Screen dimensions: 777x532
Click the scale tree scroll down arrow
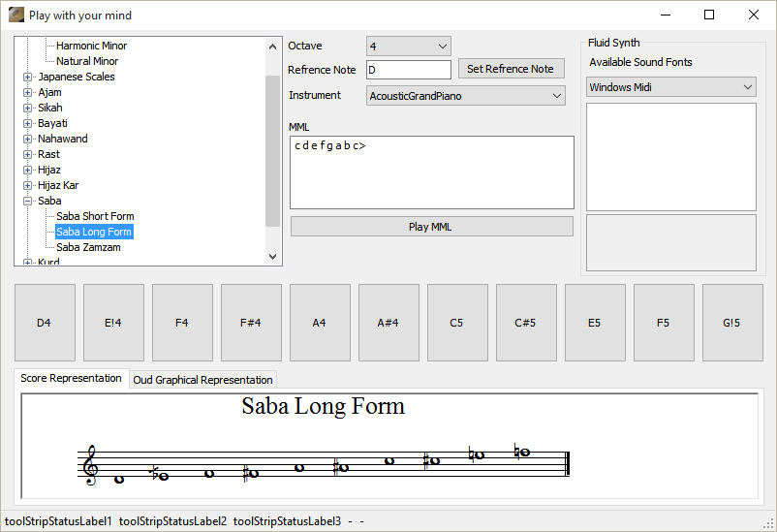coord(272,257)
